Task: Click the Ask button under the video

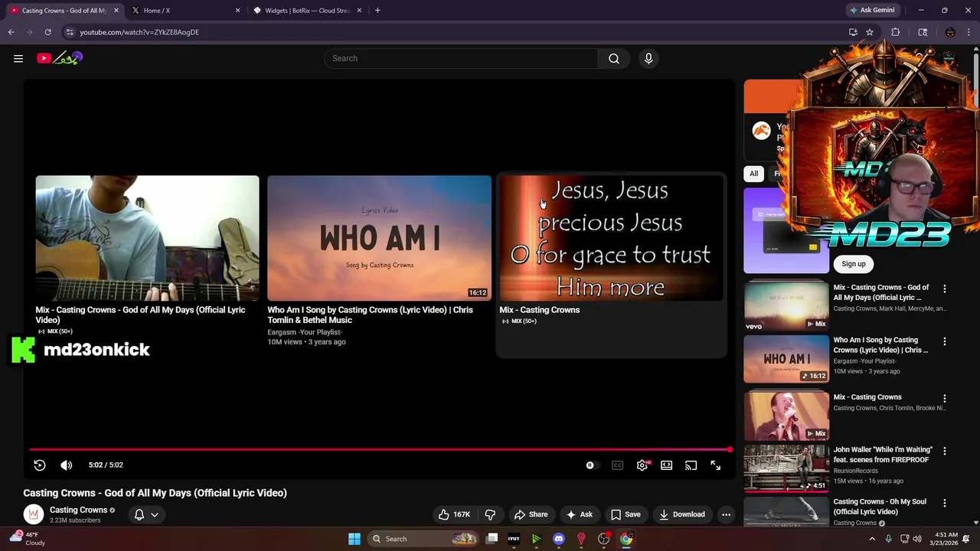Action: point(580,514)
